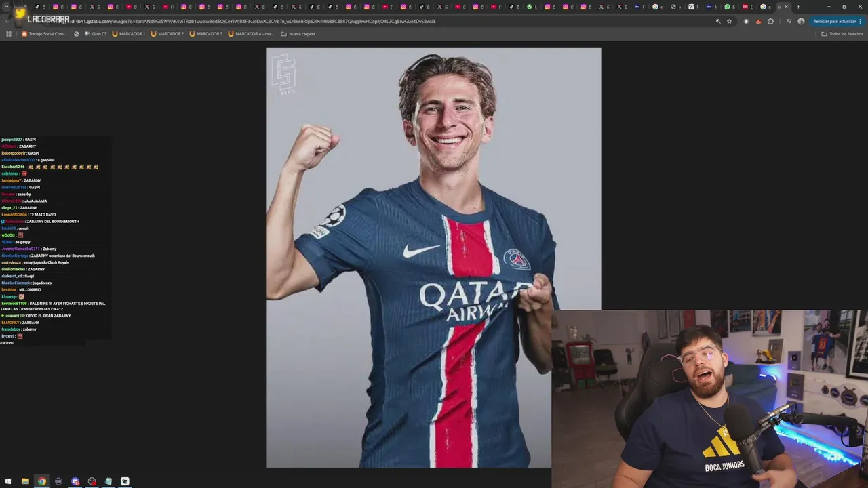Open the MARCADOR 4 bookmark

[251, 34]
